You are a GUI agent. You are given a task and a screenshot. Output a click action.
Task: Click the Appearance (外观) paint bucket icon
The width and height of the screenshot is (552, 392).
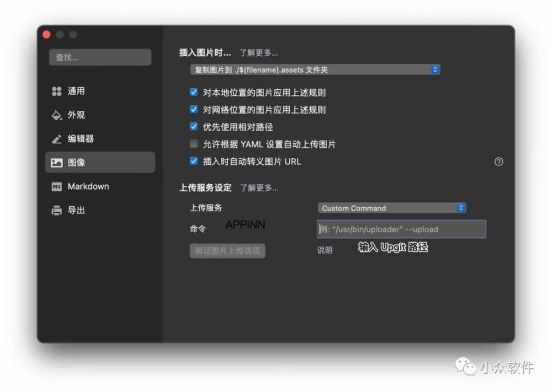[56, 115]
